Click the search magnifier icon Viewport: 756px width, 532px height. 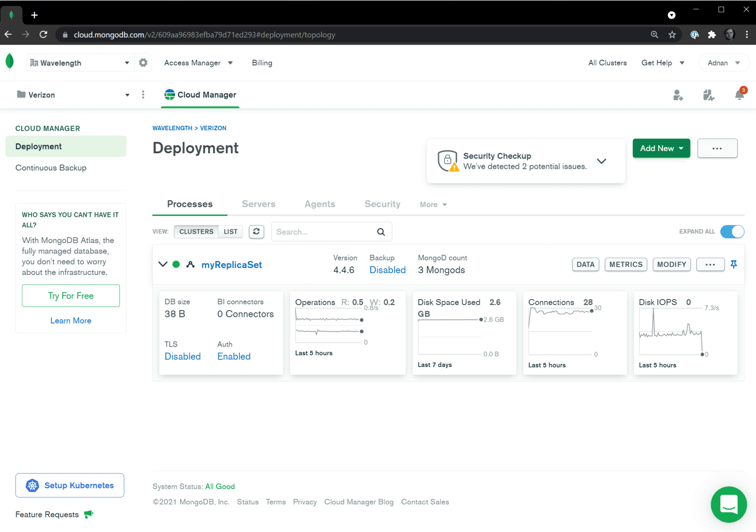pos(381,232)
